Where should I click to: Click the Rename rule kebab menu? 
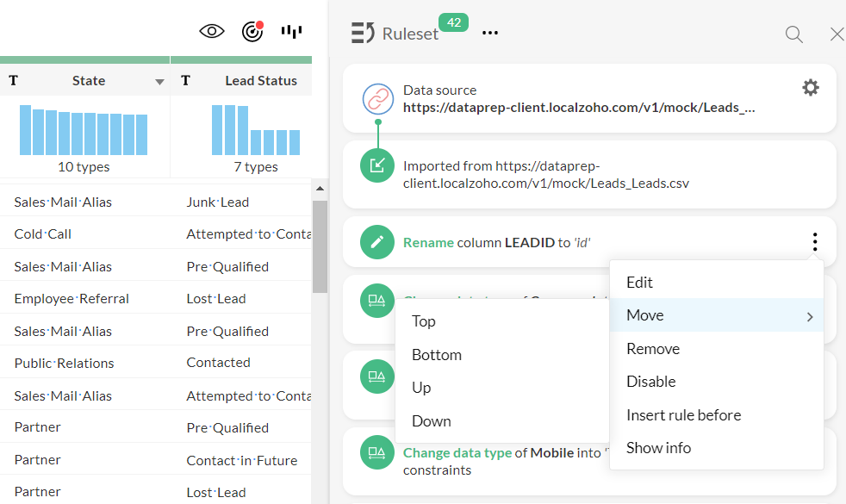(814, 242)
